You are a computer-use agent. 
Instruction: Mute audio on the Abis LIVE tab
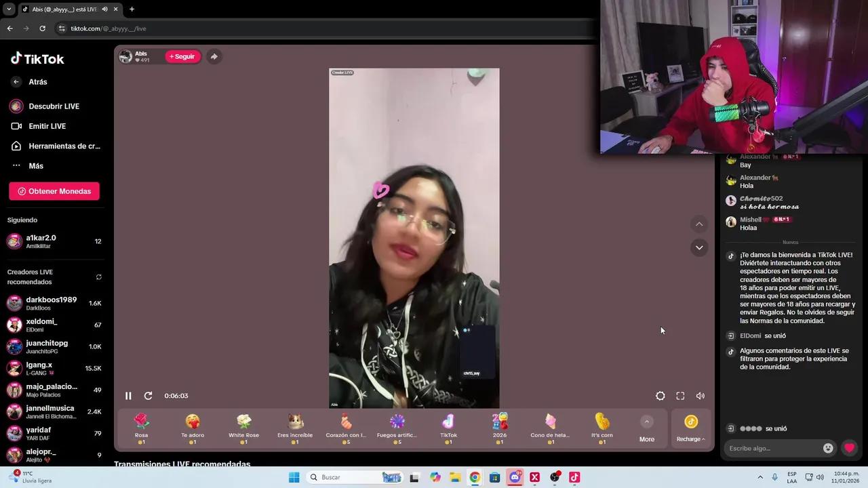coord(104,9)
